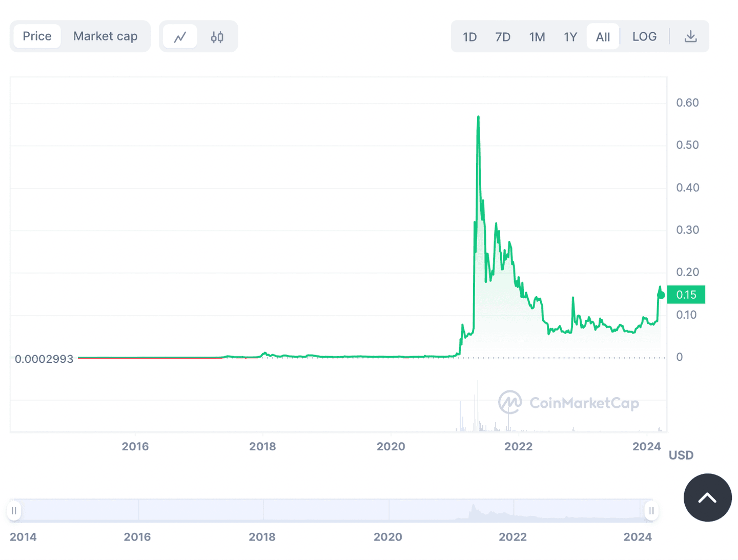Switch to the 7D timeframe tab
This screenshot has height=560, width=738.
(x=503, y=36)
